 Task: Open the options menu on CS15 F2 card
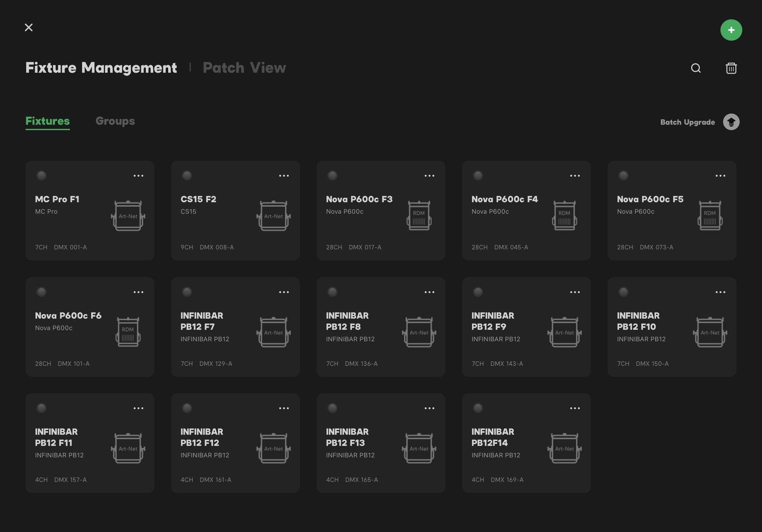point(284,175)
